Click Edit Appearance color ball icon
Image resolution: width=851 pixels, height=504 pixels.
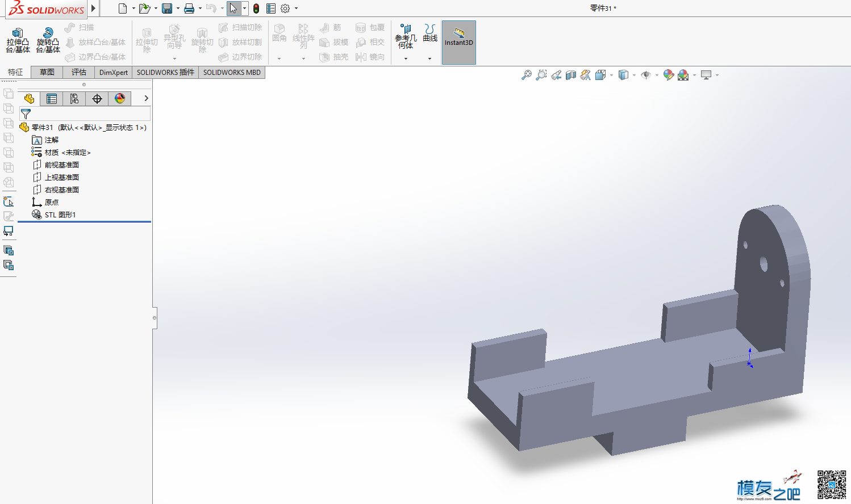point(669,75)
